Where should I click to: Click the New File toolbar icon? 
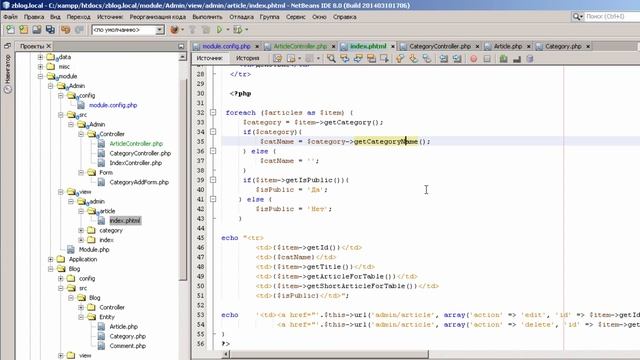coord(10,30)
